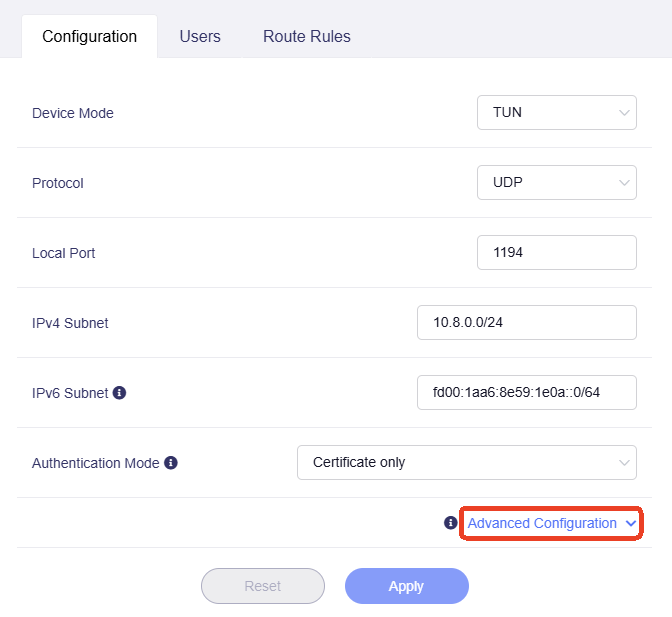Click chevron arrow in Authentication Mode dropdown
The width and height of the screenshot is (672, 617).
pyautogui.click(x=624, y=463)
